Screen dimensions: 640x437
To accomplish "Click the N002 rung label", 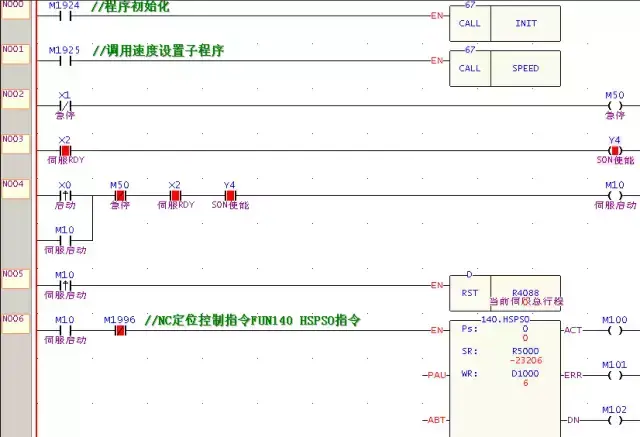I will coord(16,98).
